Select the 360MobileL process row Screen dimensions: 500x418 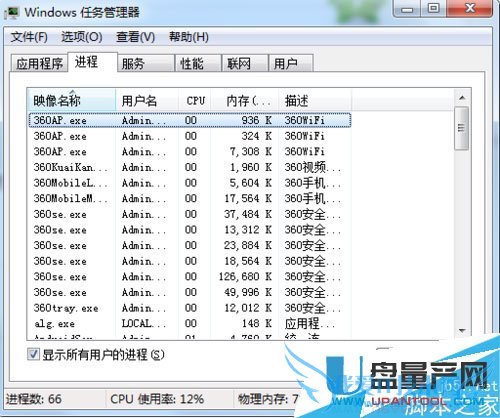pos(190,183)
